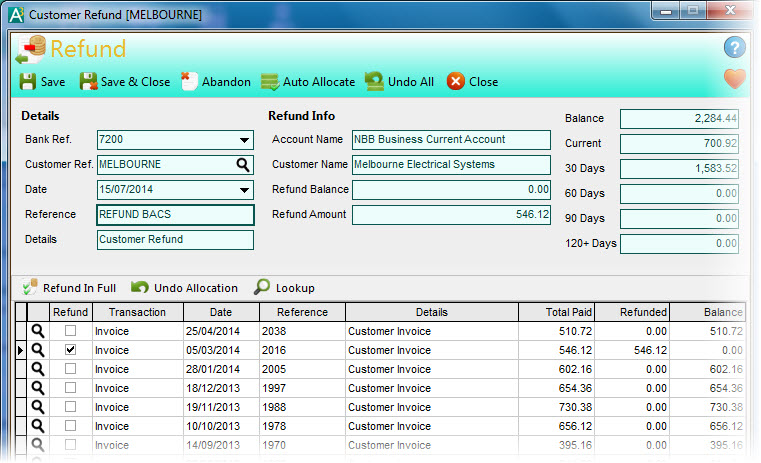Open the Date dropdown calendar
The height and width of the screenshot is (463, 761).
coord(244,190)
